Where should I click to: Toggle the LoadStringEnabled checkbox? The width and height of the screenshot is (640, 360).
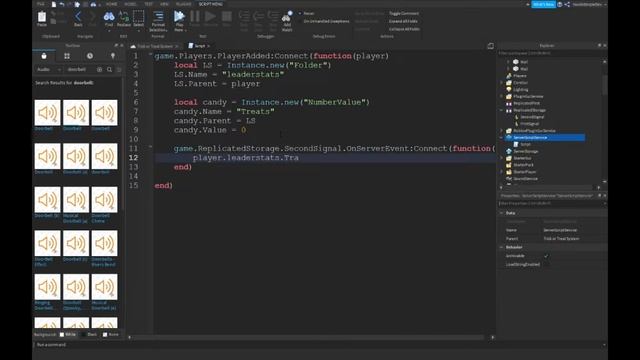pyautogui.click(x=546, y=264)
